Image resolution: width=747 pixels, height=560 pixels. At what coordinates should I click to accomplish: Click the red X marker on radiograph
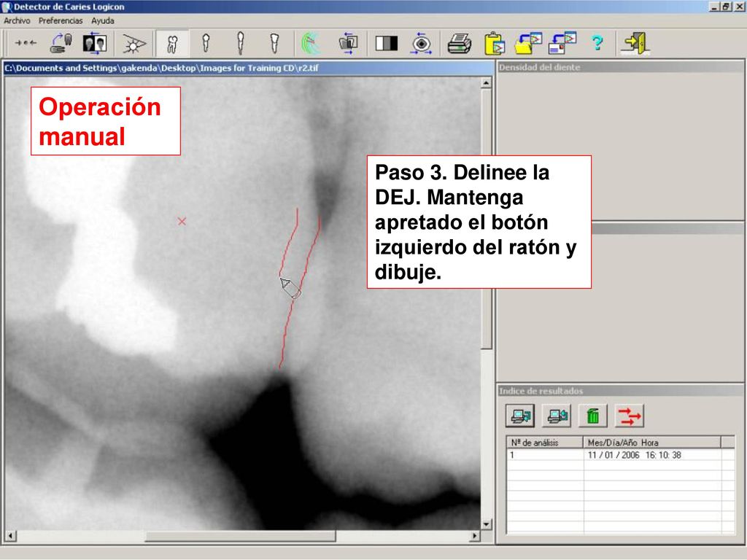coord(182,221)
